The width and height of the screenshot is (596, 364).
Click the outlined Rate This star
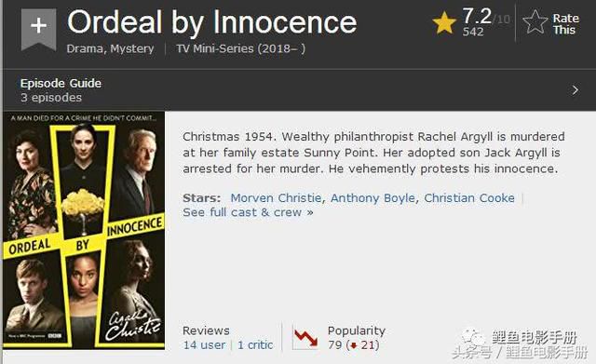tap(535, 21)
